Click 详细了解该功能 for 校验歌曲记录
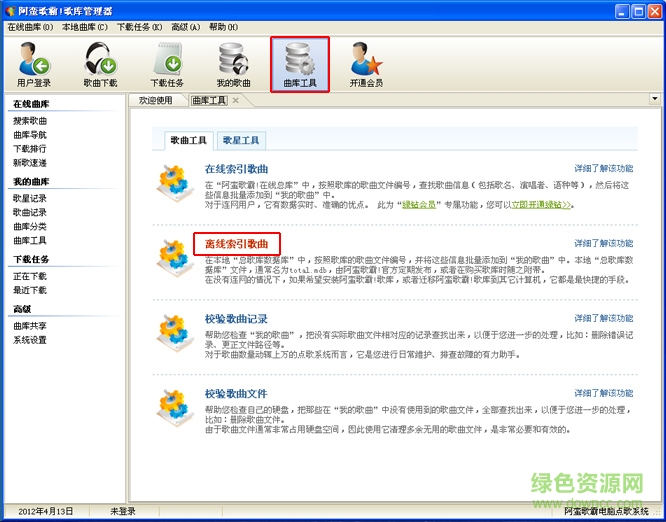The width and height of the screenshot is (666, 522). (x=604, y=318)
